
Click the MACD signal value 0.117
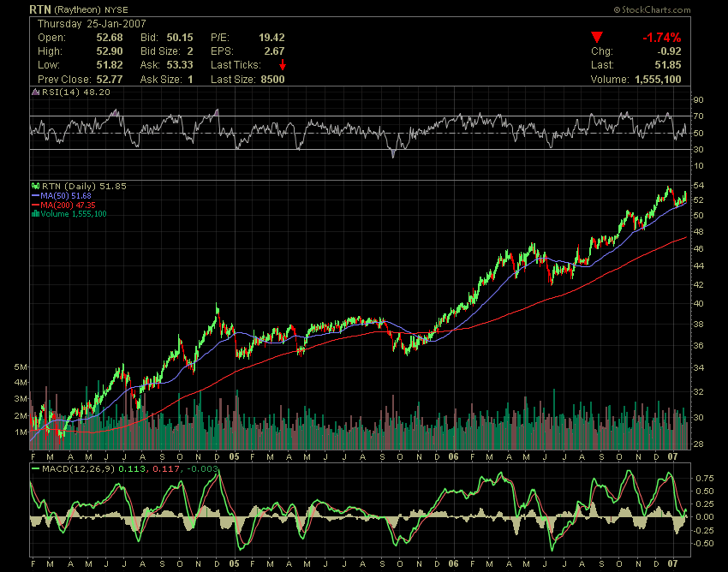click(x=164, y=469)
